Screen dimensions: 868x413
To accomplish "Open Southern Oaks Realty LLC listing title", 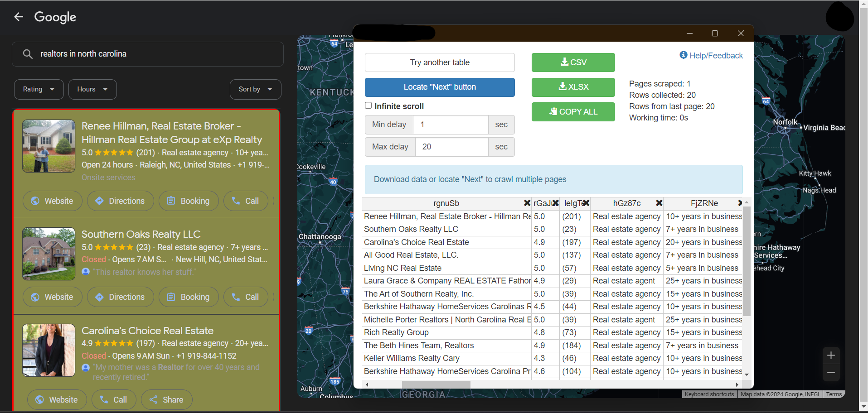I will pos(141,235).
